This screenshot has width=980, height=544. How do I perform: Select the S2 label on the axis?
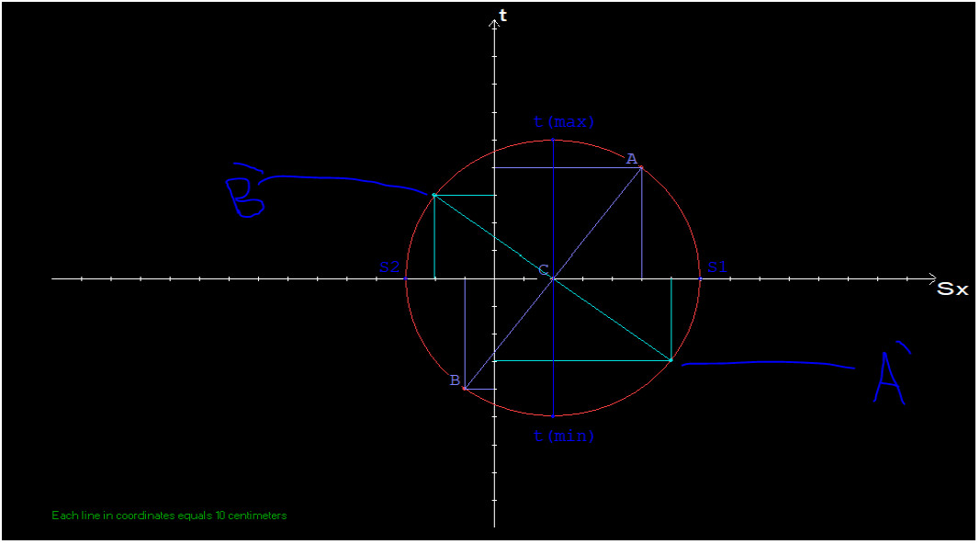[389, 267]
